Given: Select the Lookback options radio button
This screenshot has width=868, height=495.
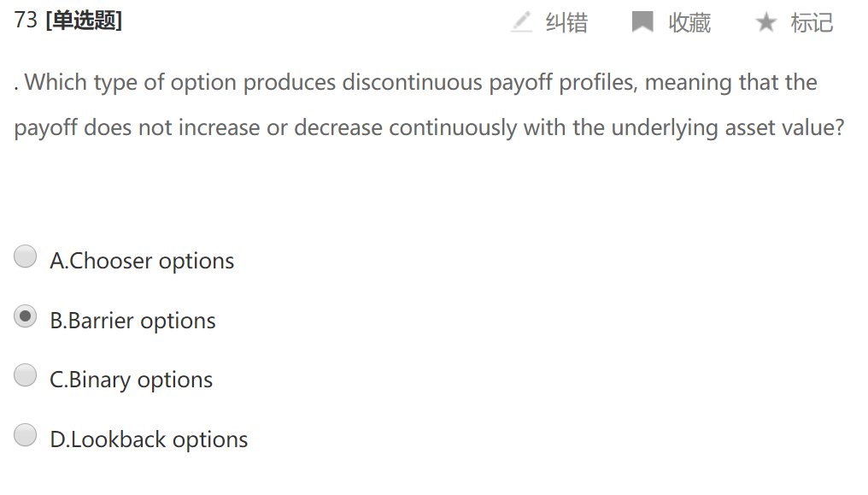Looking at the screenshot, I should (x=26, y=435).
